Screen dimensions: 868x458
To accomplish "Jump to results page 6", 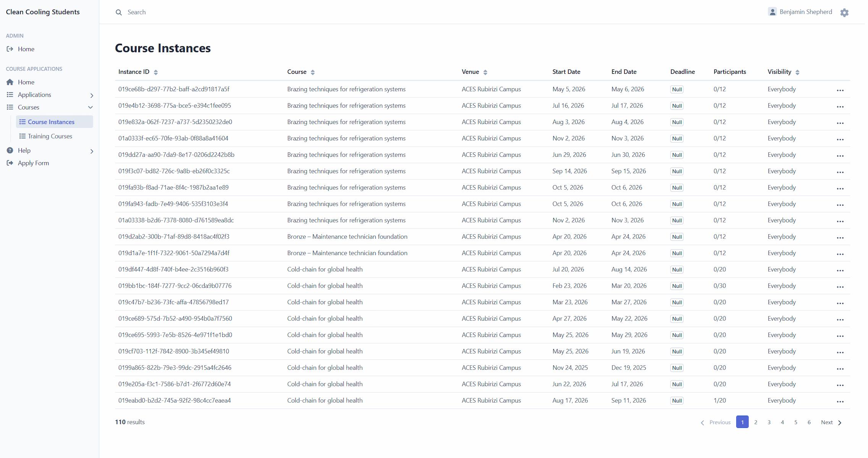I will click(809, 422).
